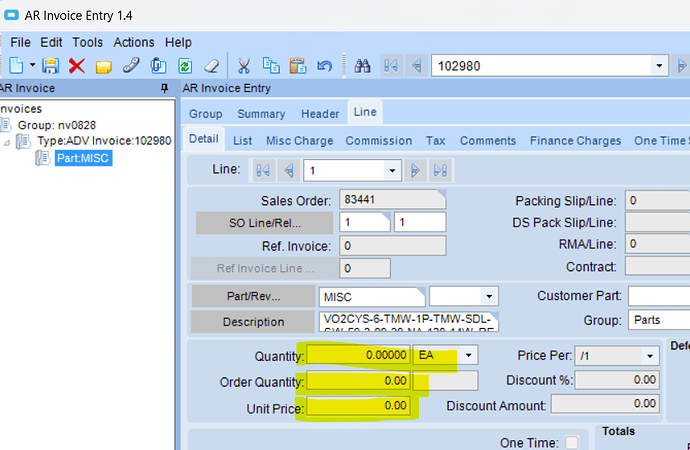Click the Quantity 0.00000 field
The height and width of the screenshot is (450, 690).
pos(358,355)
